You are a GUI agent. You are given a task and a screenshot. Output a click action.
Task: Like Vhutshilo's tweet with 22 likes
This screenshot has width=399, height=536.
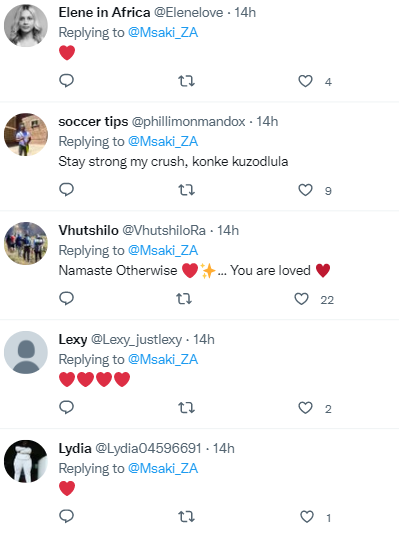pos(301,299)
